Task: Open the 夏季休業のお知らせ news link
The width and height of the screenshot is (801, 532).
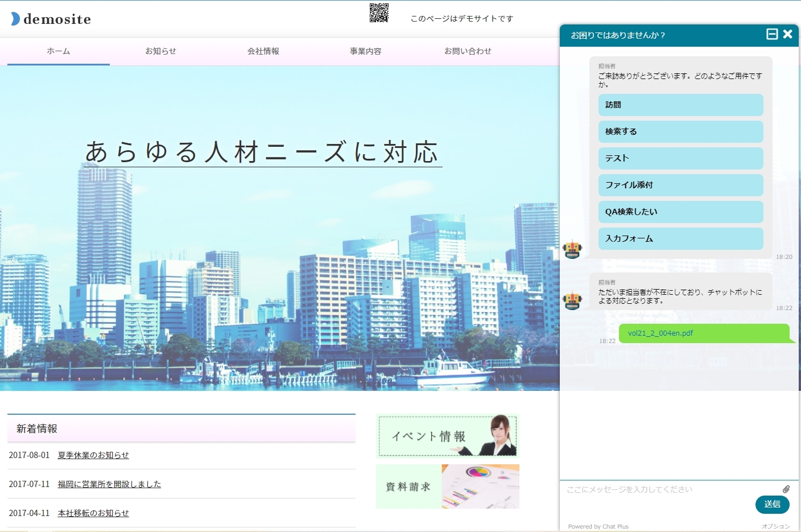Action: tap(93, 455)
